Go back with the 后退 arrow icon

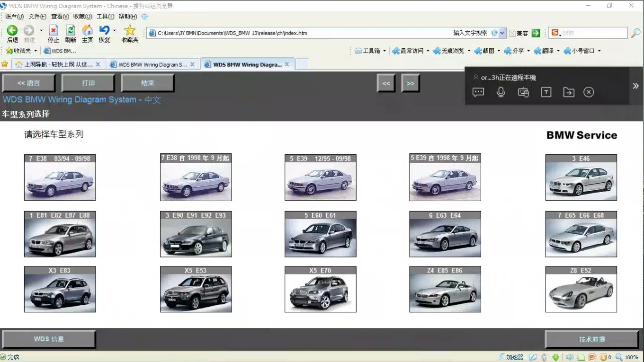coord(12,30)
